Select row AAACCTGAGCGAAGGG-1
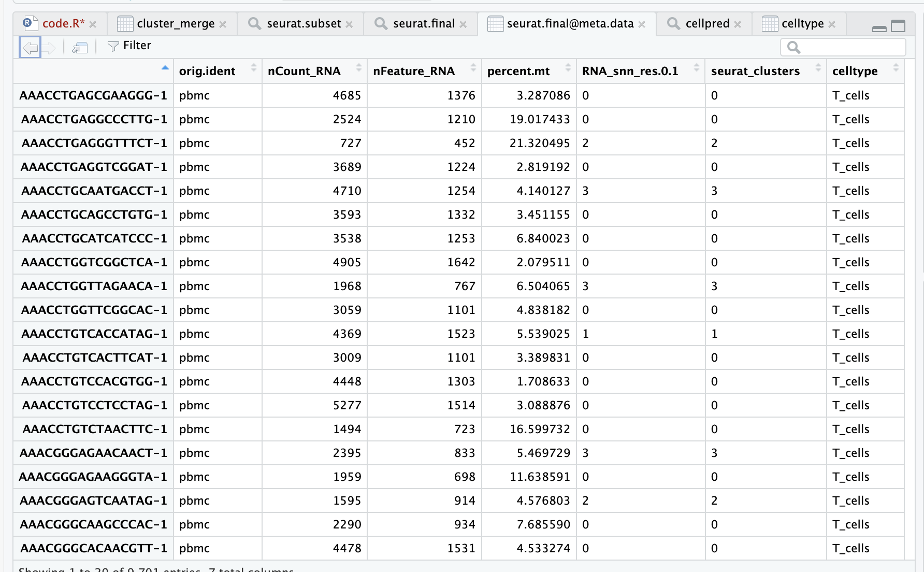924x572 pixels. coord(93,96)
